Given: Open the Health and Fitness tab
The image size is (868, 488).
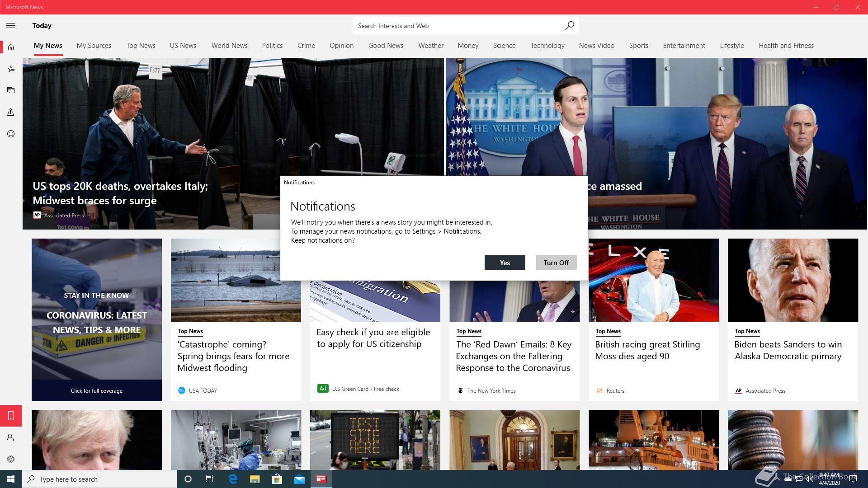Looking at the screenshot, I should click(786, 46).
